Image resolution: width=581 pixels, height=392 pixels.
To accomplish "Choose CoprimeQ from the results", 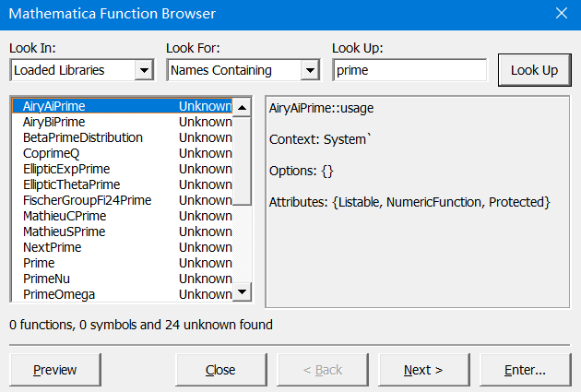I will [52, 153].
